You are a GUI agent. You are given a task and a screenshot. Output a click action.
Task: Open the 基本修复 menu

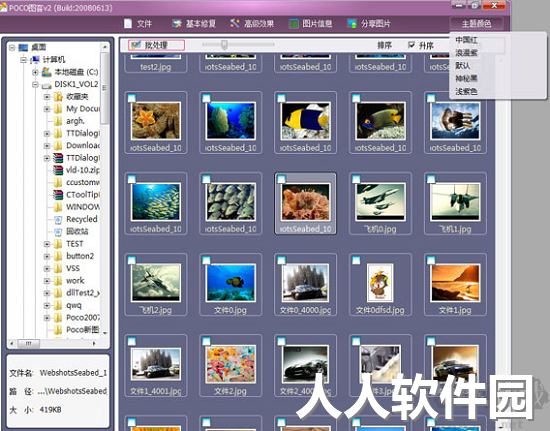(x=194, y=23)
